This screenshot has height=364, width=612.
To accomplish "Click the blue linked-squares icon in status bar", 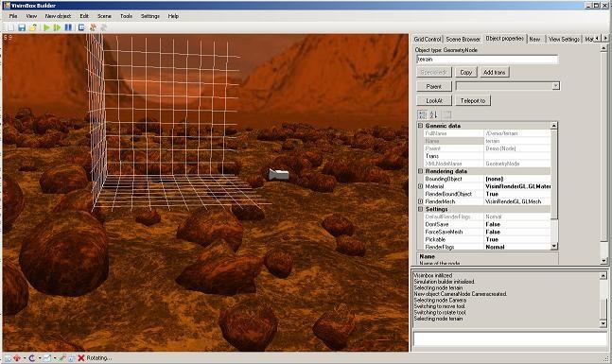I will pos(72,357).
